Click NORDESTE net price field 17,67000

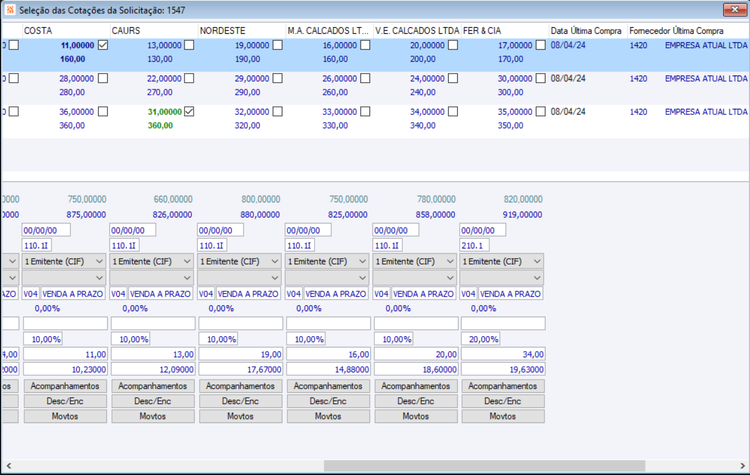[241, 369]
